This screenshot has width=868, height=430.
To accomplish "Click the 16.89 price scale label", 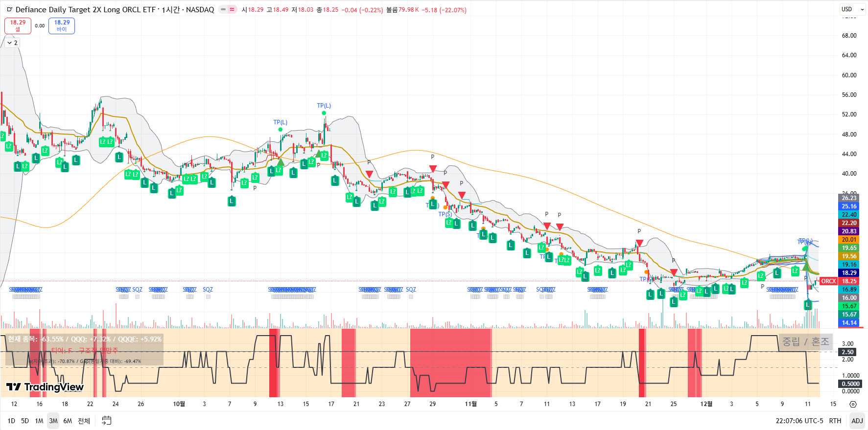I will coord(849,290).
